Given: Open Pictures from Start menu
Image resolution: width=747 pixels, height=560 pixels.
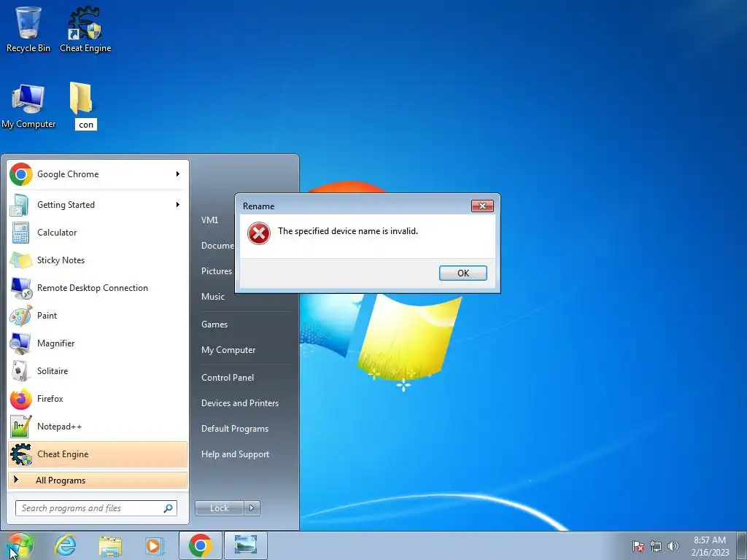Looking at the screenshot, I should pos(216,271).
